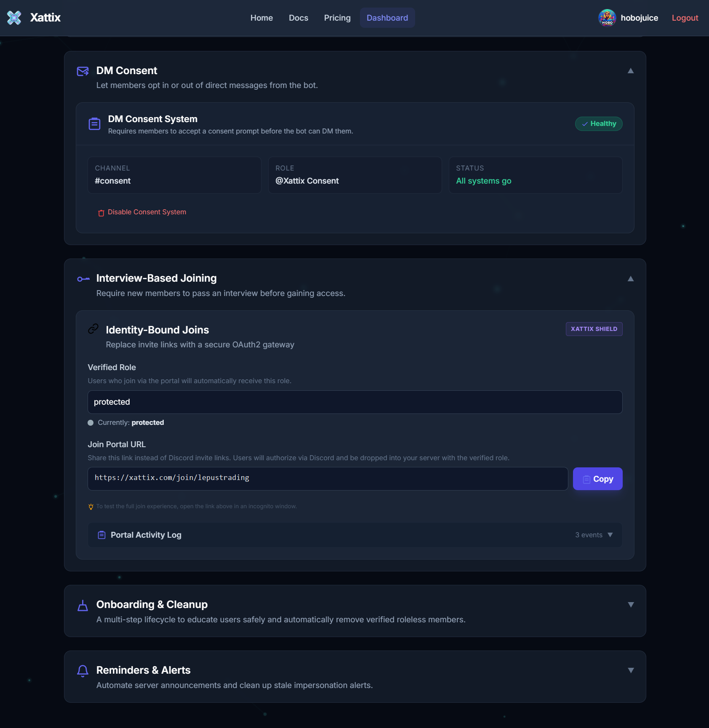Select the Dashboard tab
This screenshot has width=709, height=728.
(x=387, y=18)
